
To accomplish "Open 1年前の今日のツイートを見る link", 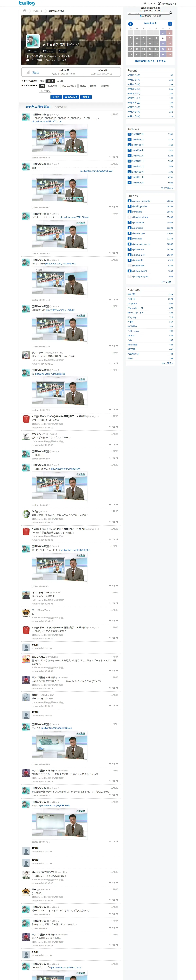I will point(150,61).
